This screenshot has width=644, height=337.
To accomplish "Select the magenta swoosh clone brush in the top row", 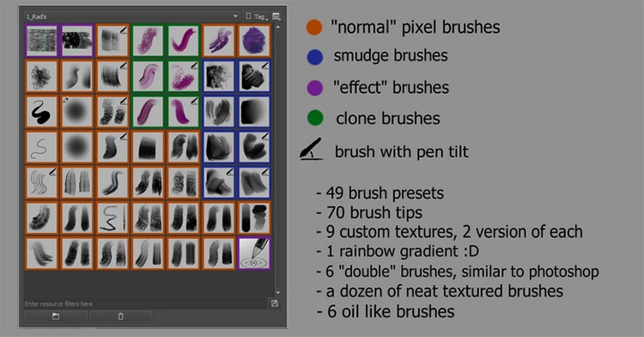I will click(183, 40).
